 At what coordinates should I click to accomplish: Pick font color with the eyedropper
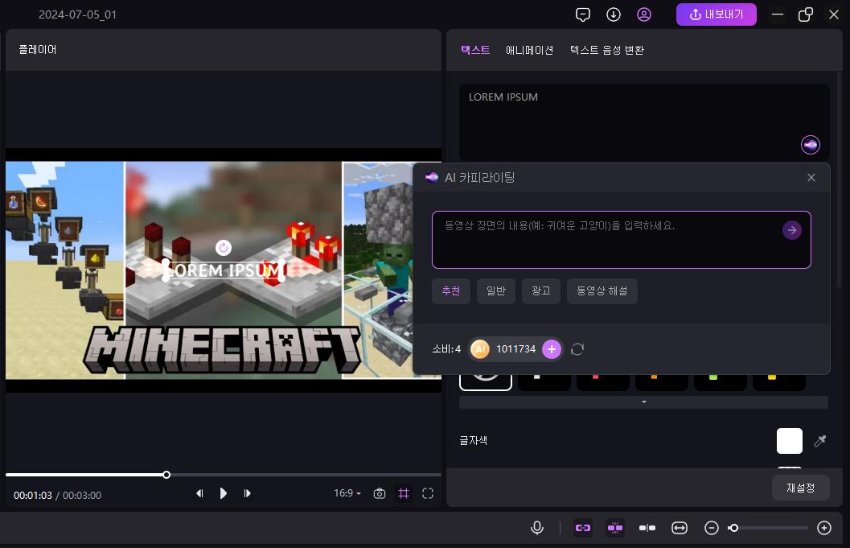click(820, 440)
